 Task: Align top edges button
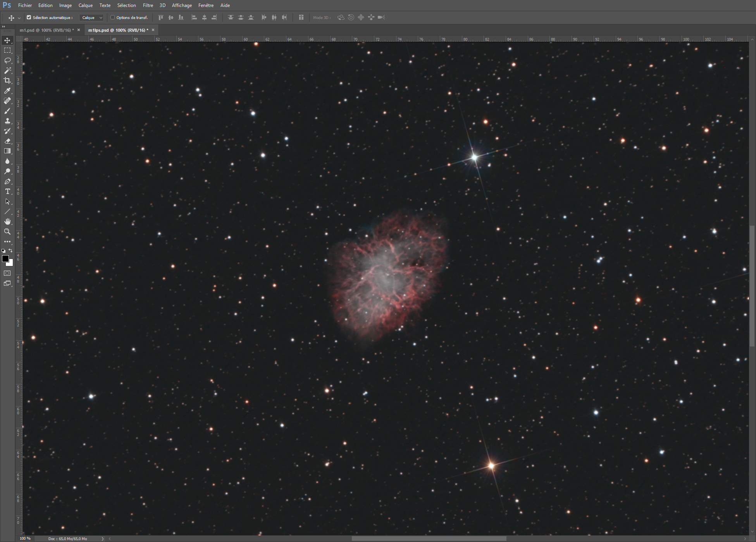click(x=161, y=17)
